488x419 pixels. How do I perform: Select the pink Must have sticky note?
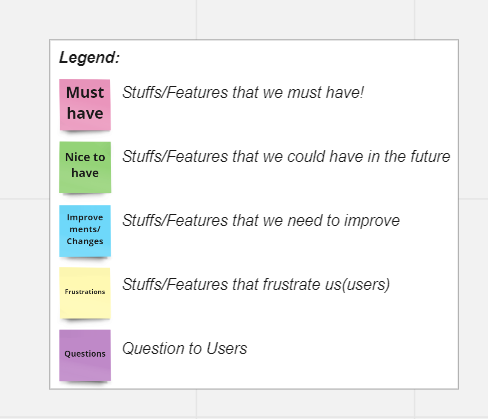pos(85,105)
